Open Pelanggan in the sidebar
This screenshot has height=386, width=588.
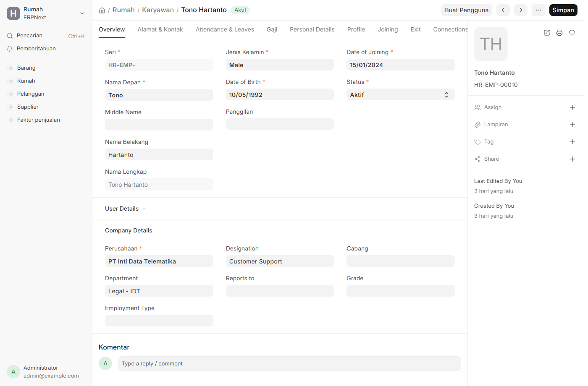click(x=30, y=94)
